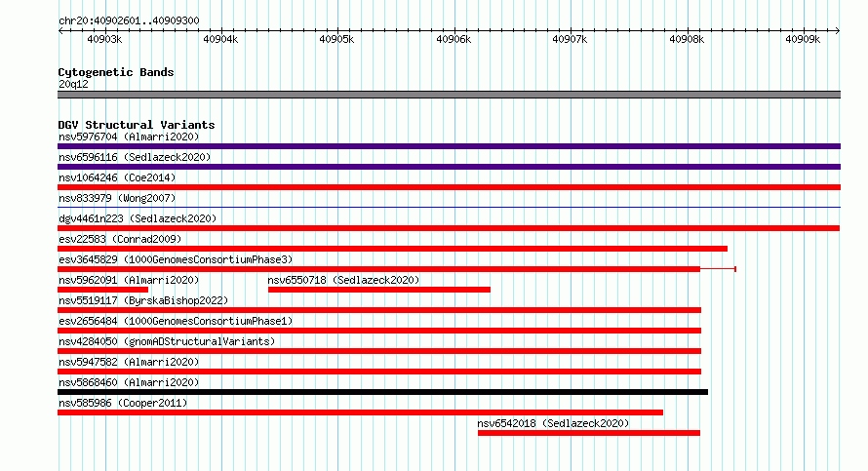868x471 pixels.
Task: Select the nsv6596116 (Sedlazeck2020) purple bar
Action: click(x=449, y=167)
